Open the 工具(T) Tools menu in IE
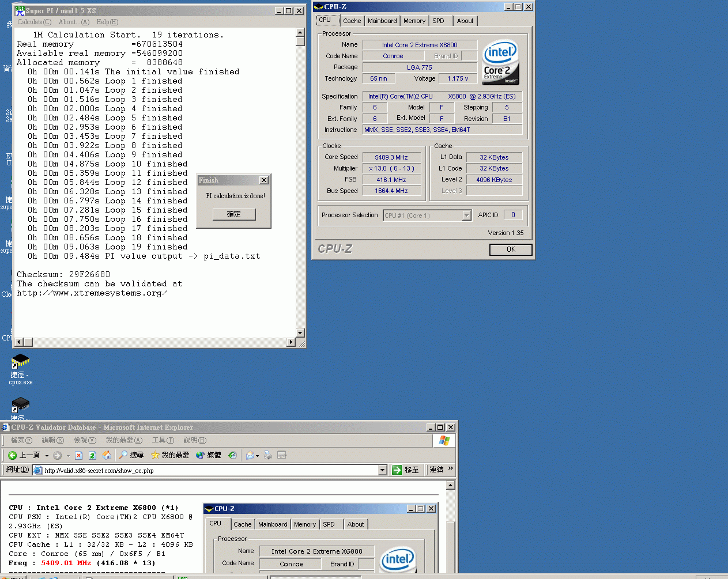This screenshot has height=579, width=728. point(163,440)
